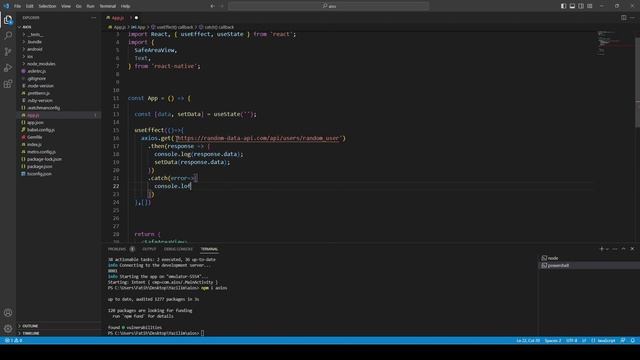Switch to the Output panel tab
Image resolution: width=640 pixels, height=360 pixels.
pos(149,249)
